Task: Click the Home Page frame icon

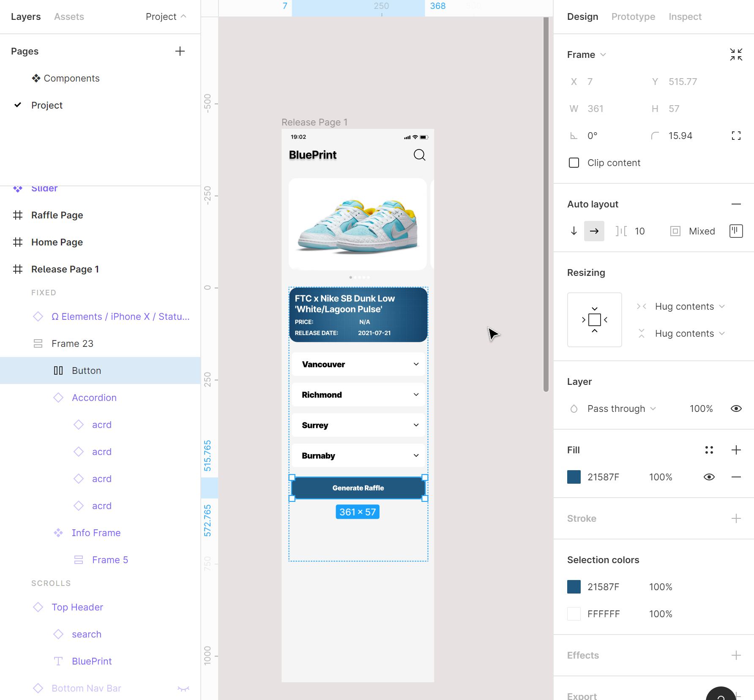Action: [18, 242]
